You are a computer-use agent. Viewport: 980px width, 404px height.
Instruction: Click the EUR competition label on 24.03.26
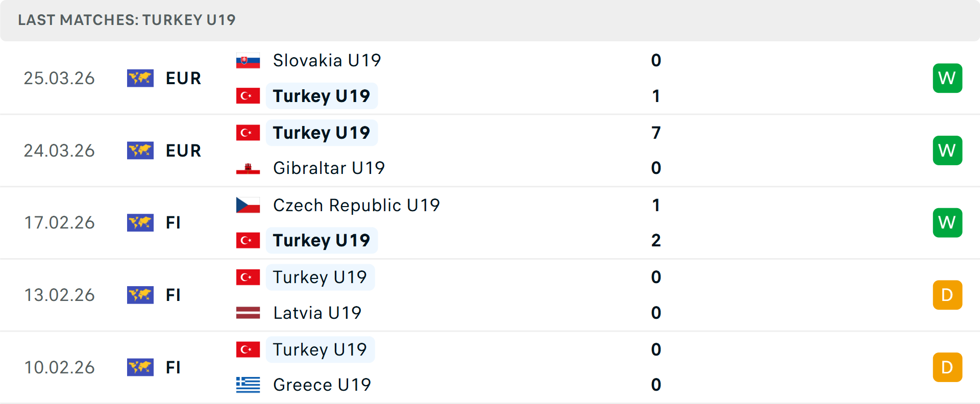click(x=183, y=150)
